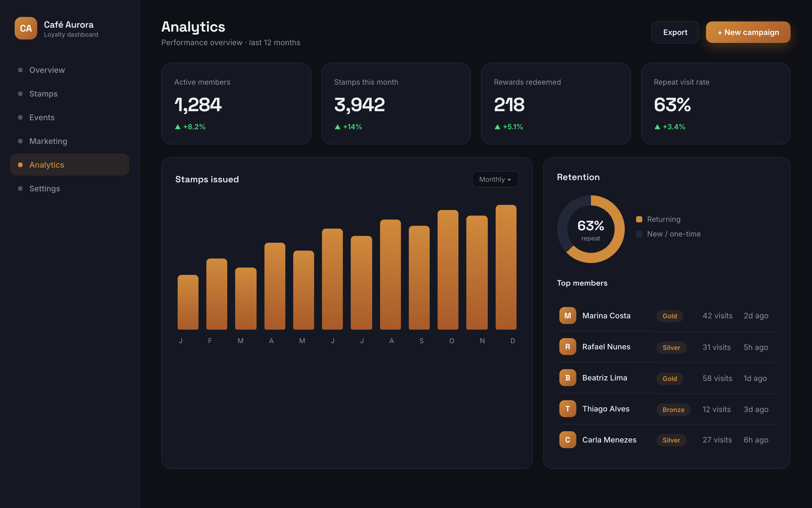Click Marina Costa's M avatar
The height and width of the screenshot is (508, 812).
568,316
